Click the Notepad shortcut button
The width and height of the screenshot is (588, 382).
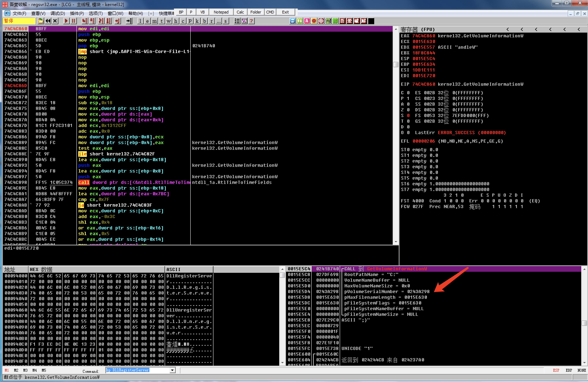tap(221, 12)
